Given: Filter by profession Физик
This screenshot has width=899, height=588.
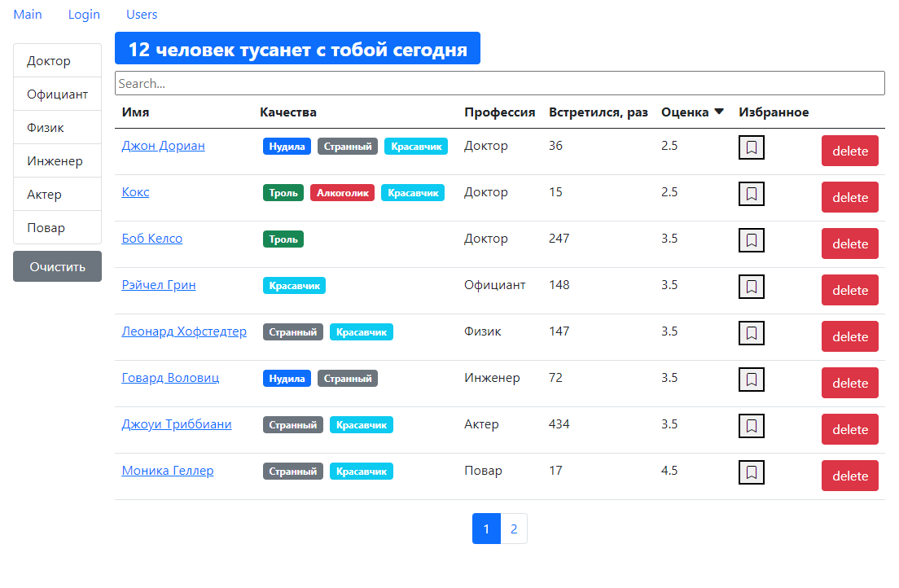Looking at the screenshot, I should point(57,127).
